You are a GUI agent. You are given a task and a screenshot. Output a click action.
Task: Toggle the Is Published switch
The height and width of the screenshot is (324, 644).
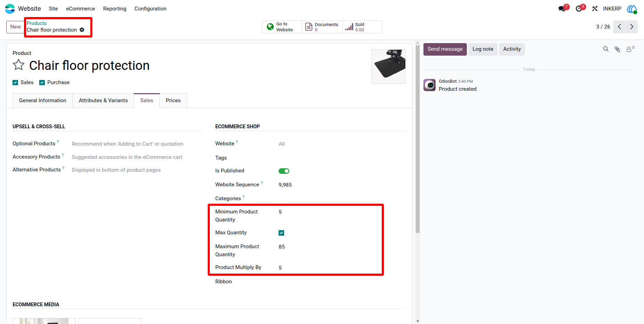tap(284, 171)
